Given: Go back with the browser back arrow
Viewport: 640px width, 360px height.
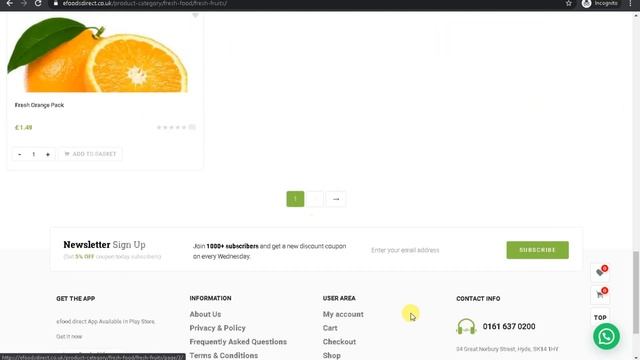Looking at the screenshot, I should (9, 3).
